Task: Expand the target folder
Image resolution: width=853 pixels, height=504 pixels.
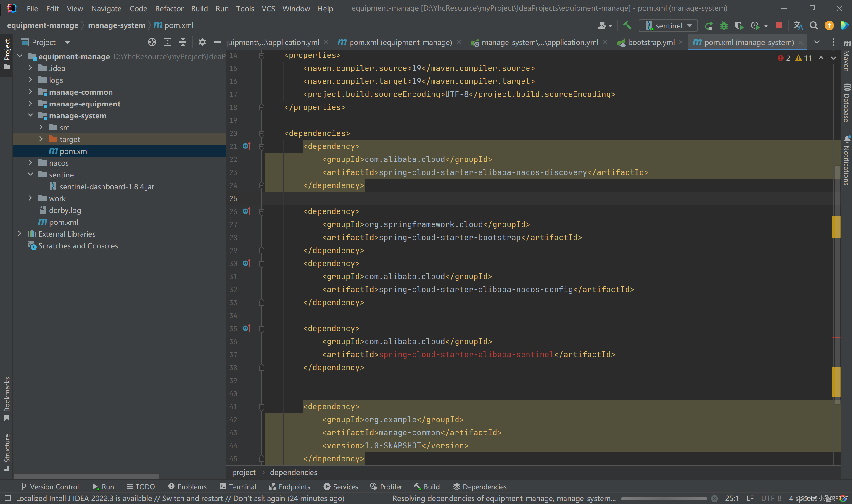Action: point(41,139)
